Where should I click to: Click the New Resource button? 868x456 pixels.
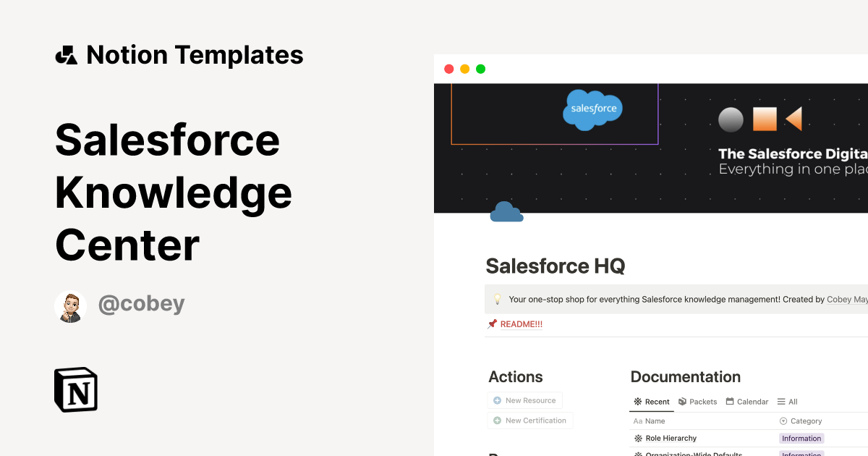tap(524, 400)
